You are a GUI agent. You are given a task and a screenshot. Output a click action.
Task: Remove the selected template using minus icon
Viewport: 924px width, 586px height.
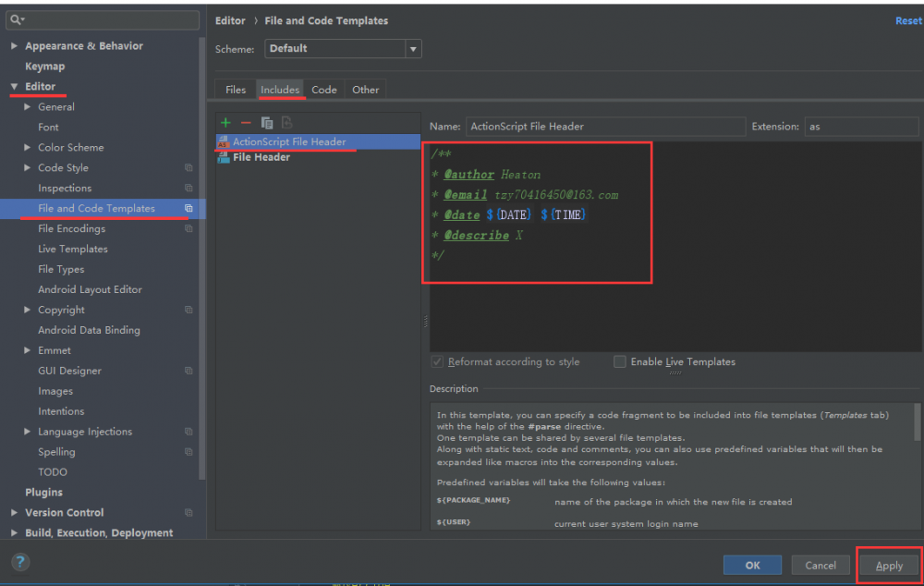pyautogui.click(x=245, y=122)
